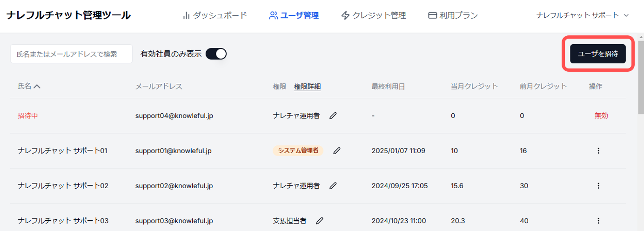Image resolution: width=644 pixels, height=231 pixels.
Task: Edit permission pencil for support03@knowleful.jp
Action: pyautogui.click(x=320, y=221)
